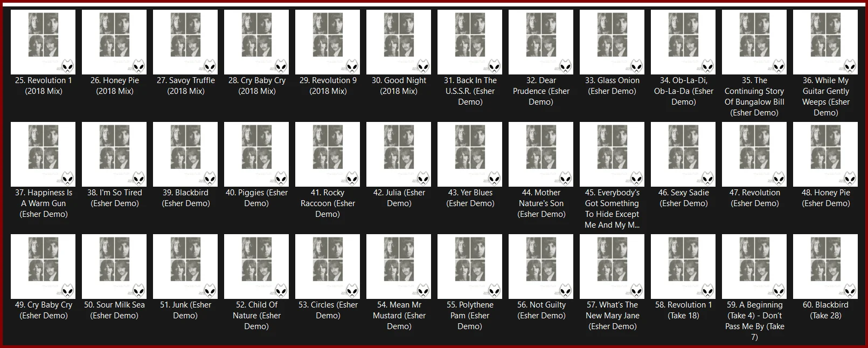Screen dimensions: 868x348
Task: Select the 47. Revolution (Esher Demo) cover
Action: [754, 154]
